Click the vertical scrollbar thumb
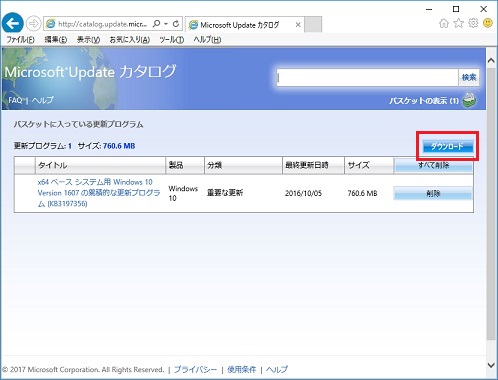 (x=491, y=204)
